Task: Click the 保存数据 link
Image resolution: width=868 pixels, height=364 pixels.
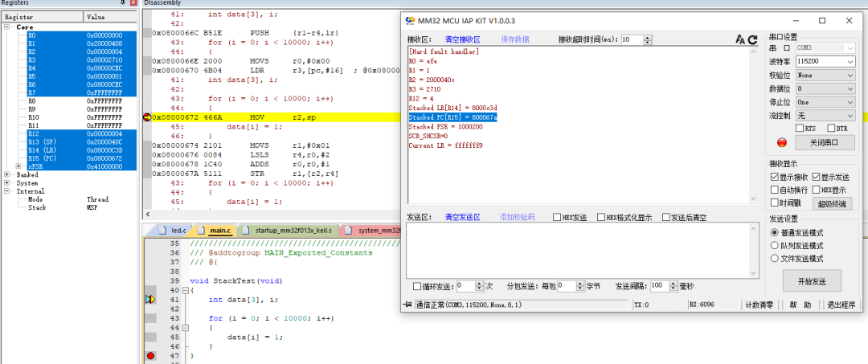Action: tap(515, 39)
